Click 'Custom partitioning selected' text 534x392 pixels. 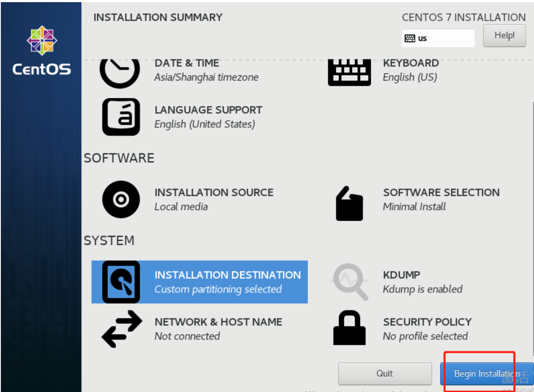pyautogui.click(x=218, y=289)
